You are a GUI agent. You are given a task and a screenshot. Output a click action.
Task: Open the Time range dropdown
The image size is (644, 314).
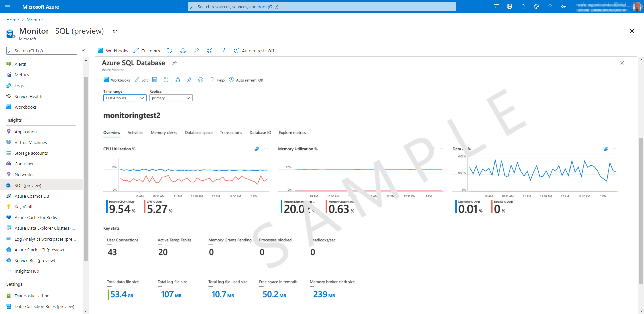125,98
